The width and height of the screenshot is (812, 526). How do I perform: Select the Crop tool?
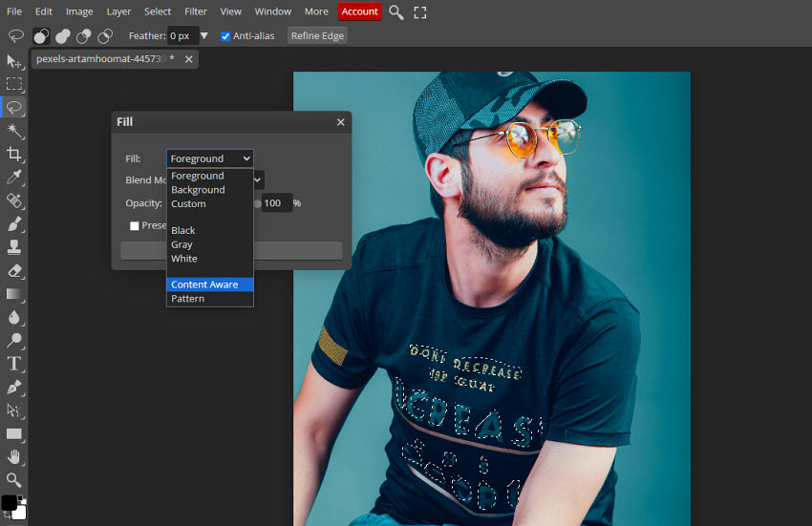[14, 154]
